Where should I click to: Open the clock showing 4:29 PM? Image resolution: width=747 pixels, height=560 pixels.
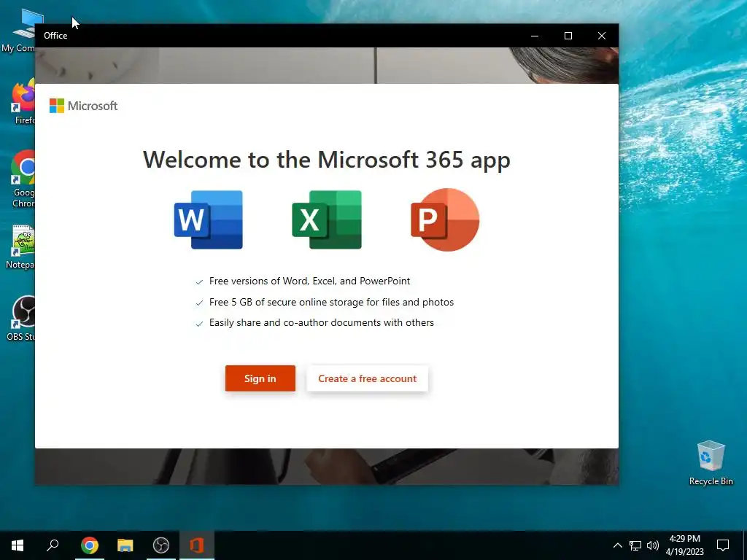pos(684,545)
